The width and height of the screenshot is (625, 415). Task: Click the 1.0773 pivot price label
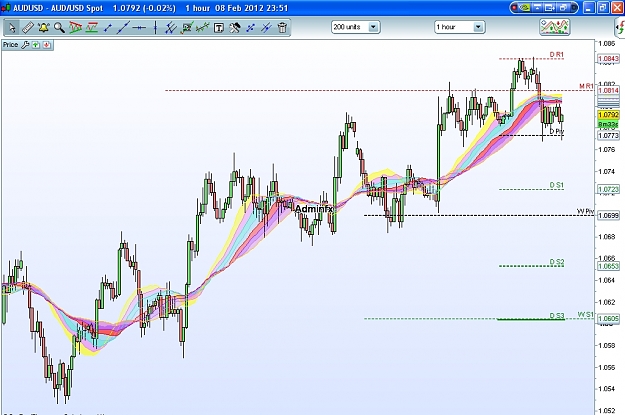(608, 136)
